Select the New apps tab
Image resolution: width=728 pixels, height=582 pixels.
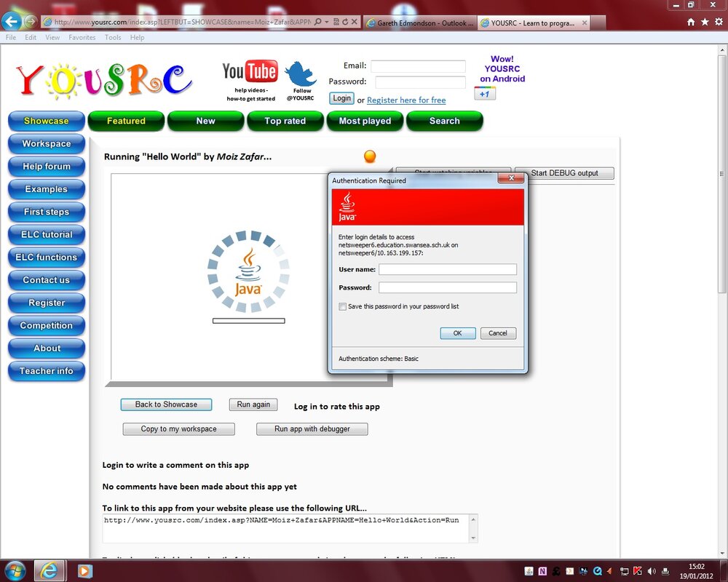click(206, 121)
